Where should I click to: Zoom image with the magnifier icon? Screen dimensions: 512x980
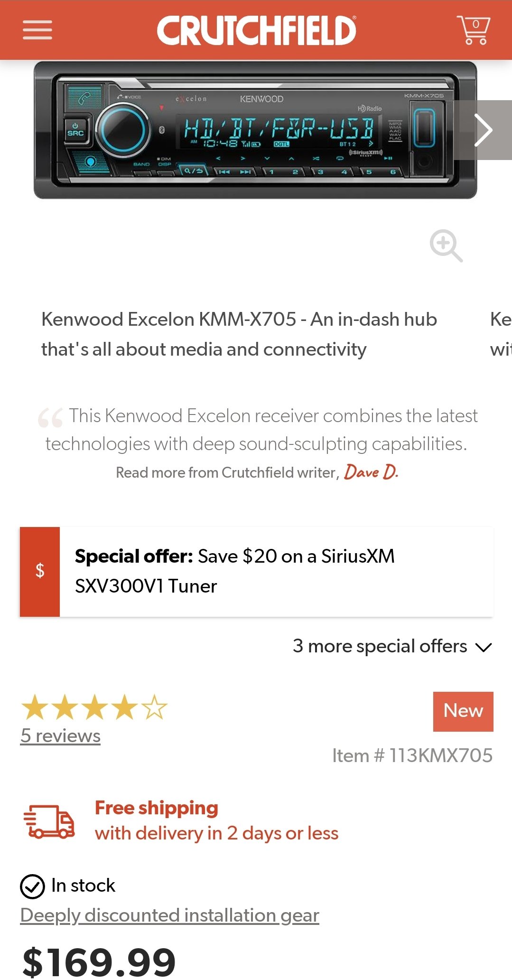coord(446,245)
